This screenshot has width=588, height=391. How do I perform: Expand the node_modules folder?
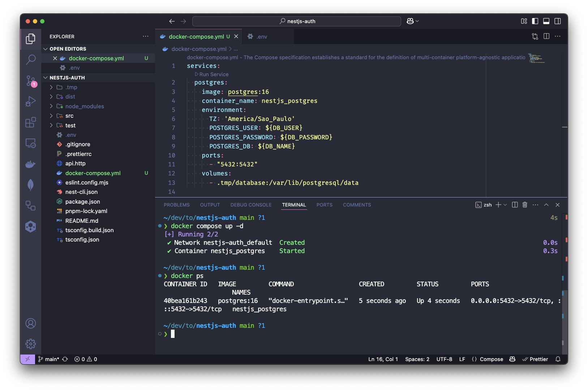51,106
